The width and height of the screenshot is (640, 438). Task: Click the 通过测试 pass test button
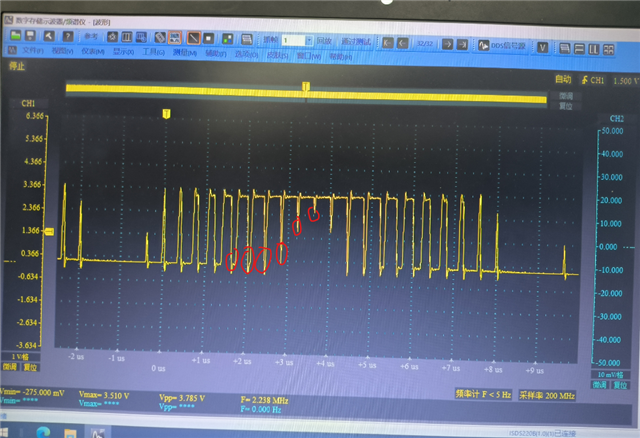tap(356, 42)
